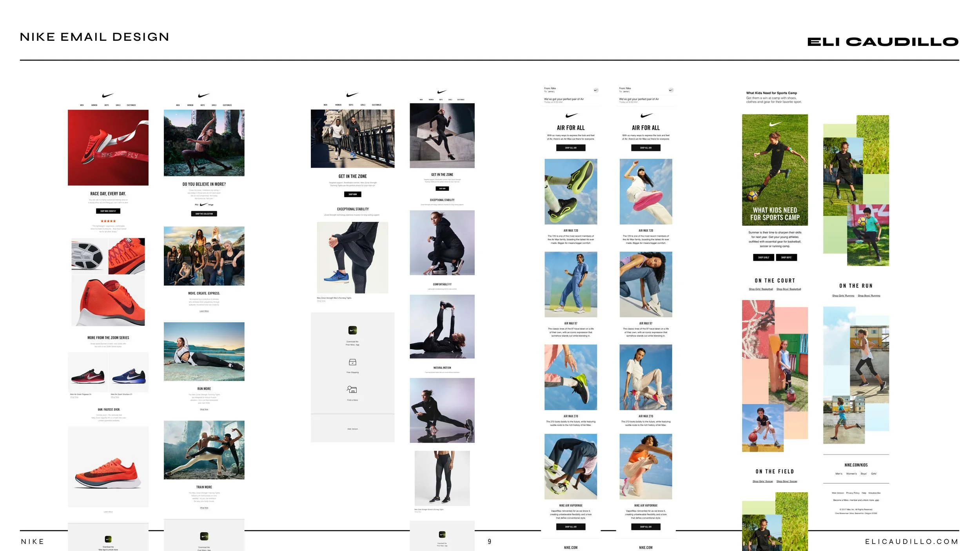Click the Find a Store icon

352,390
